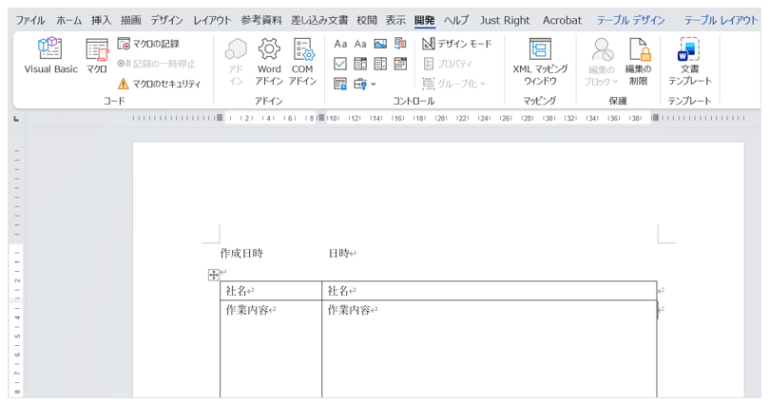This screenshot has height=404, width=770.
Task: Insert a rich text content control
Action: [x=340, y=44]
